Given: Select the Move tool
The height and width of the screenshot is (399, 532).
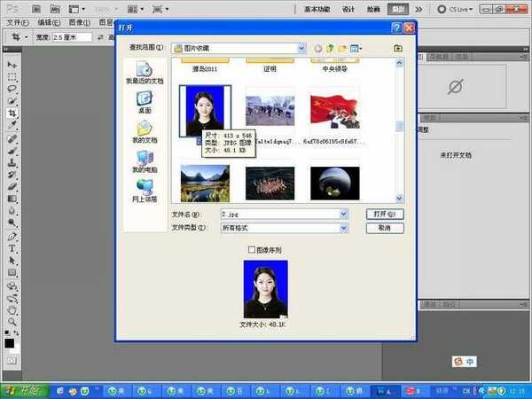Looking at the screenshot, I should coord(12,65).
